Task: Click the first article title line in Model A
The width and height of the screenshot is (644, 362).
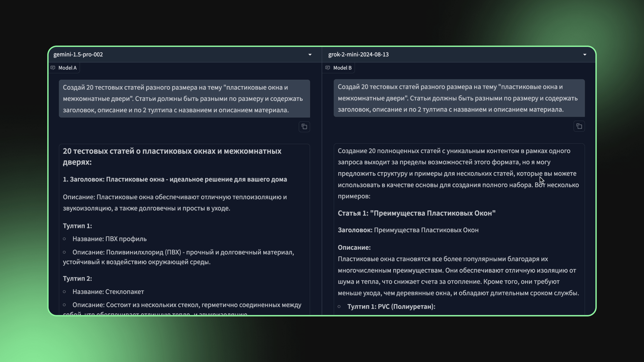Action: click(175, 179)
